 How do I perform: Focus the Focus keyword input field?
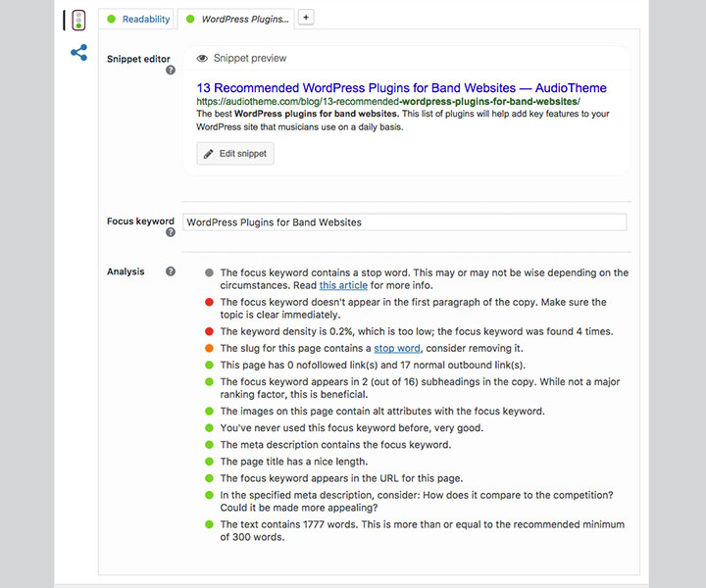(x=404, y=222)
